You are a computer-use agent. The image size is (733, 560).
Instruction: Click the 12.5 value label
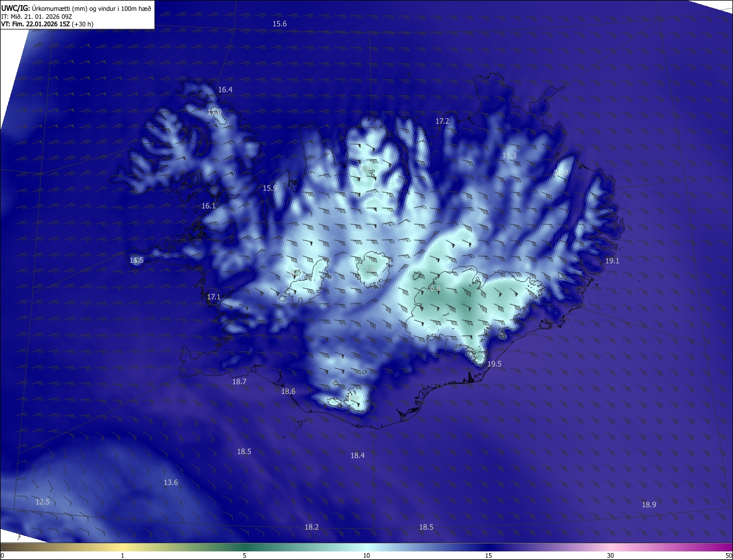point(42,502)
